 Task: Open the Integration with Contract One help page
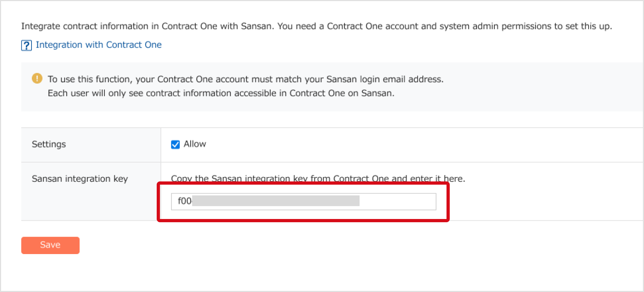(98, 45)
